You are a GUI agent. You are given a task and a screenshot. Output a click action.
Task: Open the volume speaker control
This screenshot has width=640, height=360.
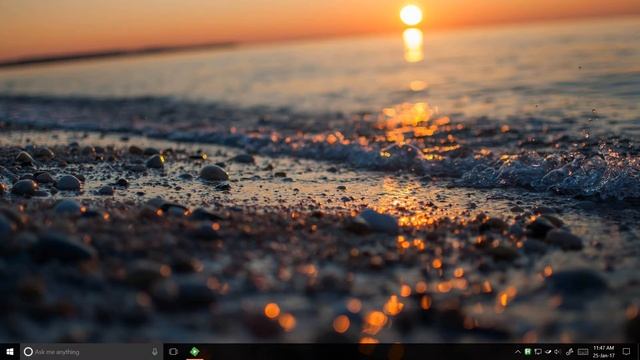tap(558, 352)
